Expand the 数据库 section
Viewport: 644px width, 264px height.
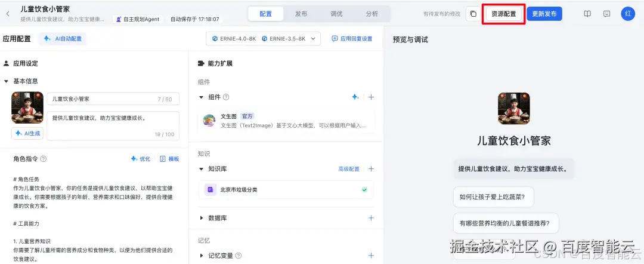(x=202, y=218)
